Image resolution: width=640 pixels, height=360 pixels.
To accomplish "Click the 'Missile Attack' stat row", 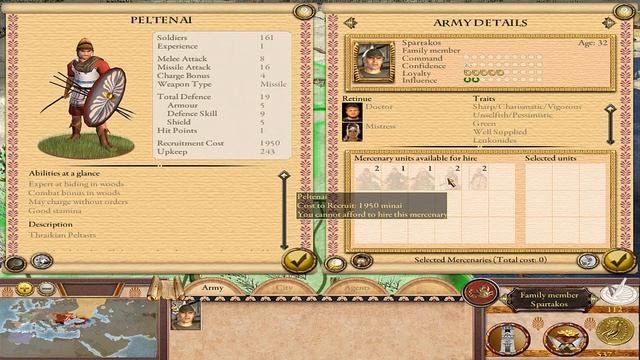I will click(221, 67).
